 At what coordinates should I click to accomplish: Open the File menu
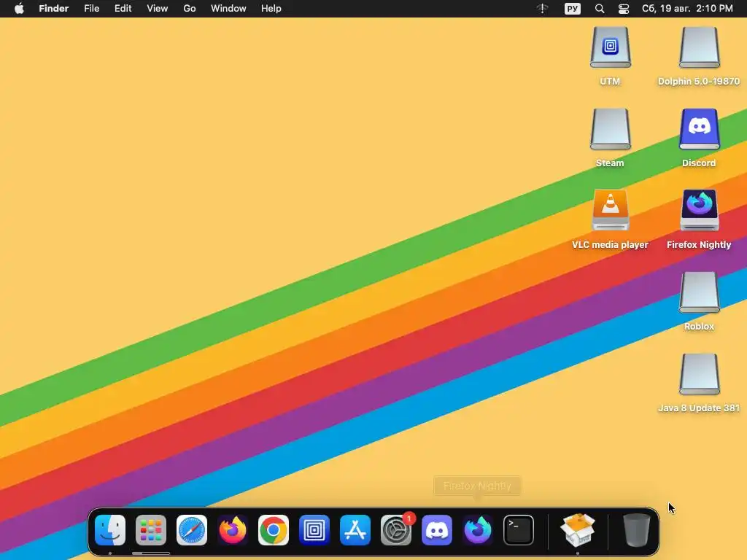(x=91, y=9)
